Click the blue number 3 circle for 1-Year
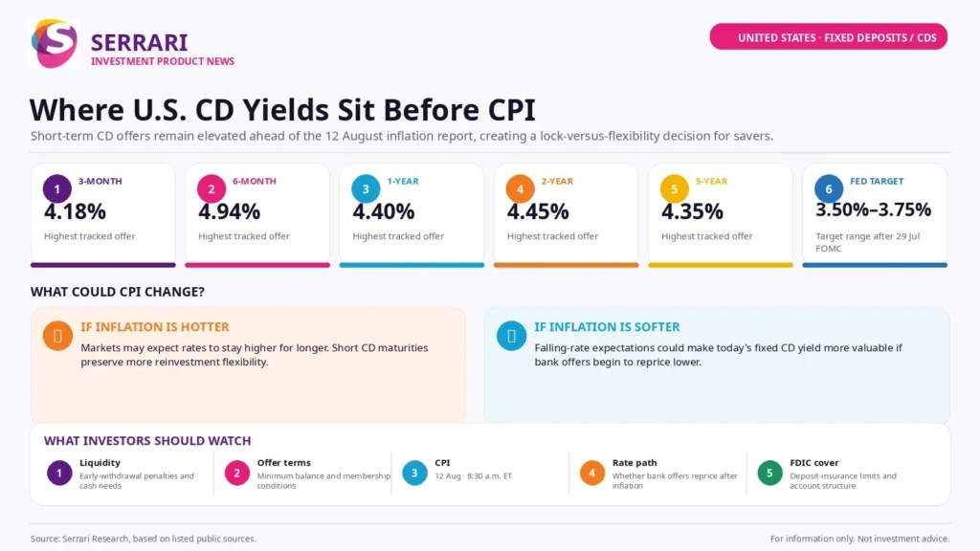The image size is (980, 551). 366,188
